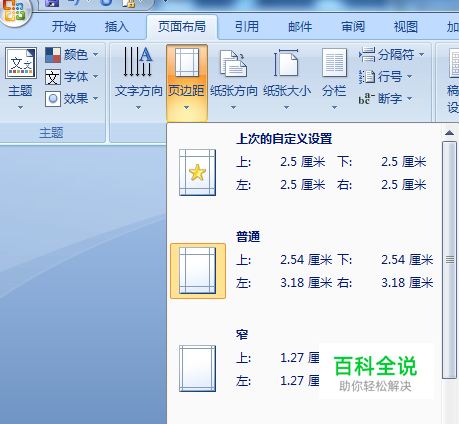Click the margins gallery scrollbar thumb

(449, 260)
